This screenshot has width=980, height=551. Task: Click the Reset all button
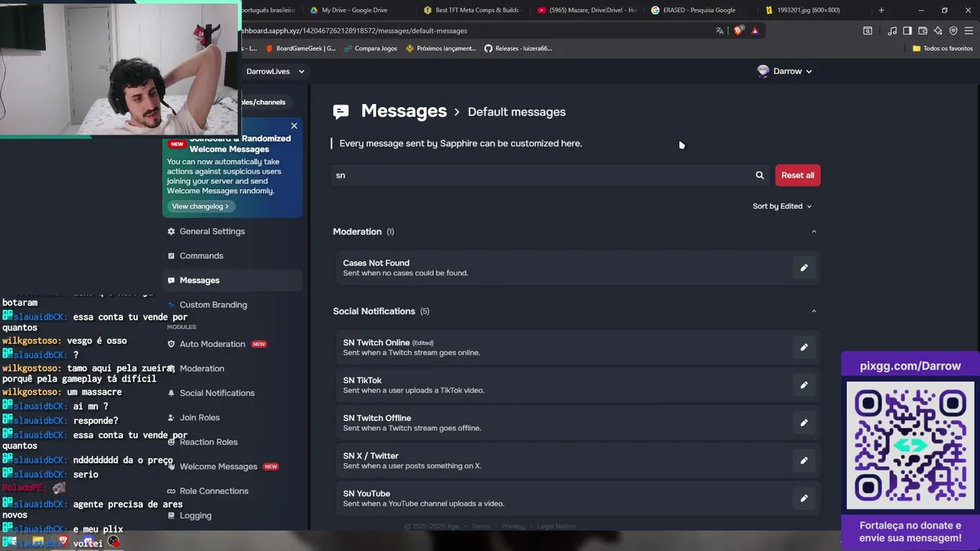798,175
